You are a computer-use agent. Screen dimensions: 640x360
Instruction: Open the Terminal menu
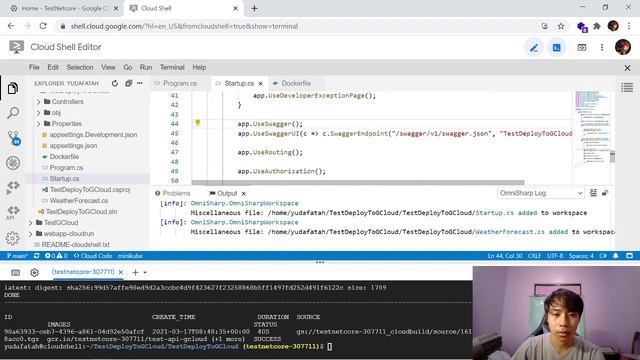pyautogui.click(x=172, y=67)
